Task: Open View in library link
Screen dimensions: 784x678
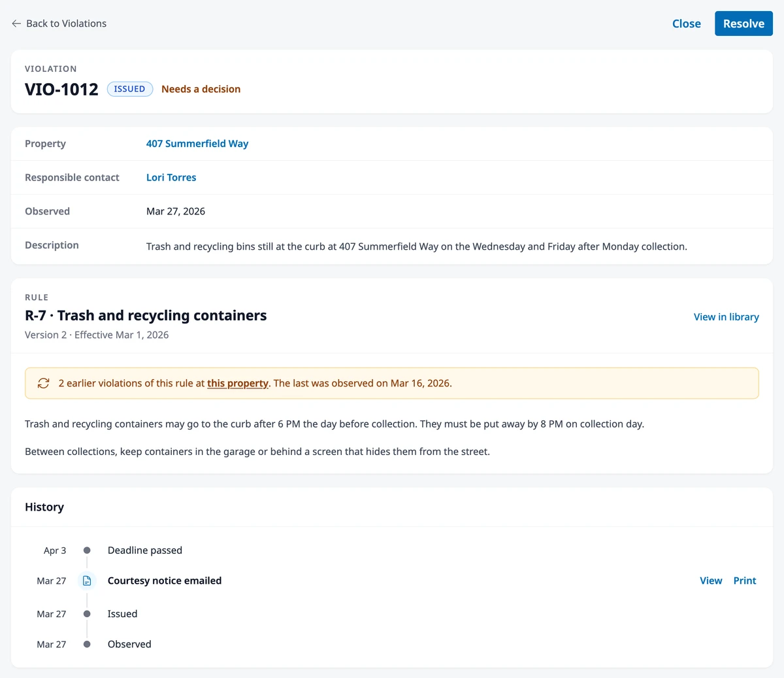Action: pos(726,317)
